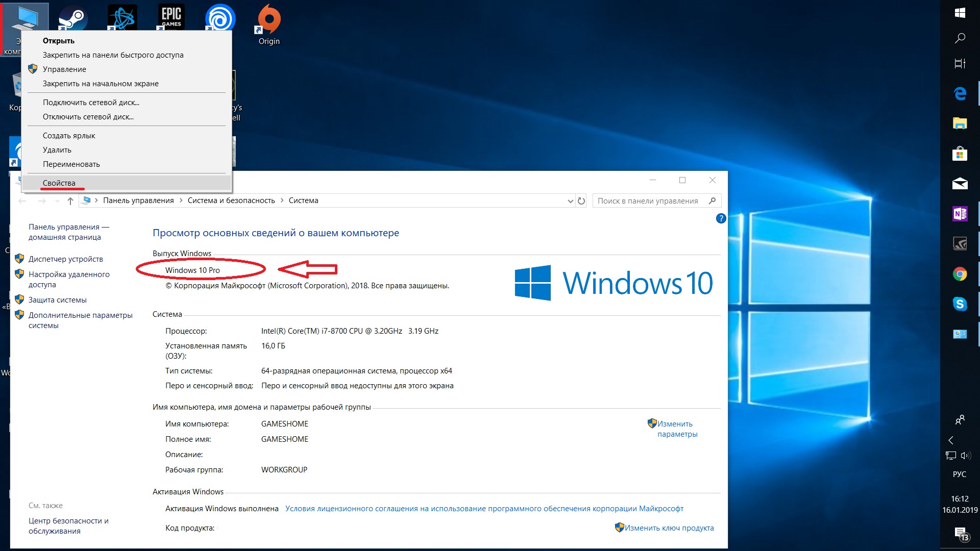Open the Google Chrome taskbar icon
Screen dimensions: 980x551
click(x=960, y=274)
